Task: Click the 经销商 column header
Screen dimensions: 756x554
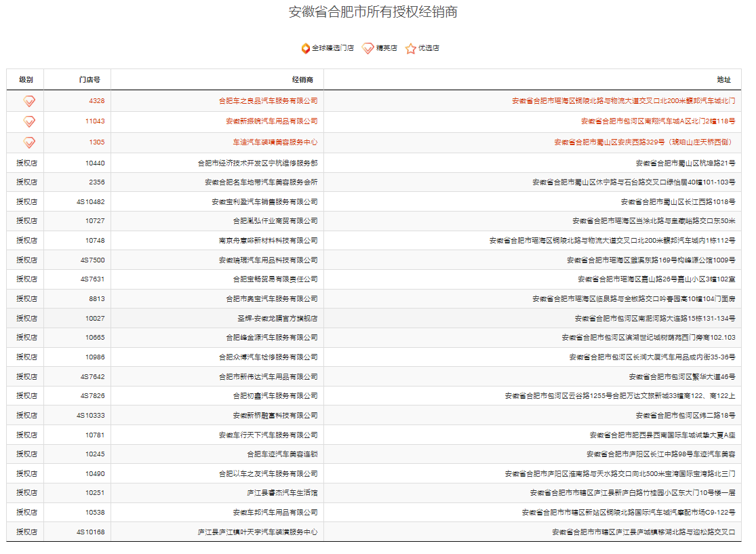Action: [302, 80]
